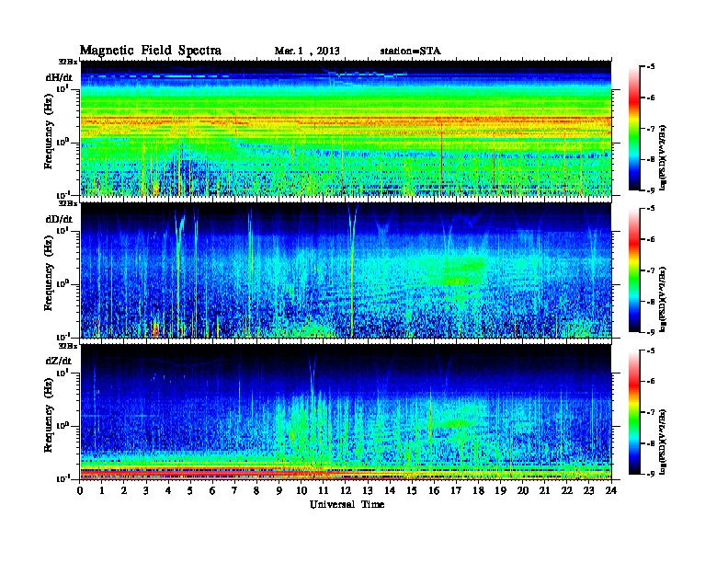Click the 10^1 frequency tick of dZ/dt panel

coord(63,373)
